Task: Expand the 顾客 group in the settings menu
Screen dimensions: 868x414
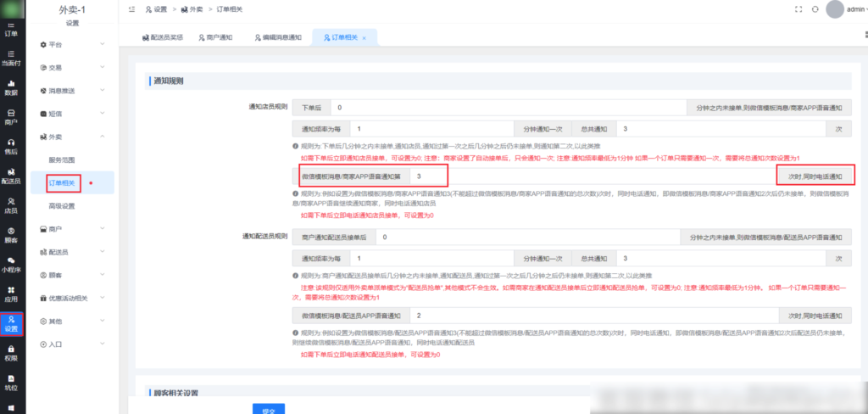Action: (72, 275)
